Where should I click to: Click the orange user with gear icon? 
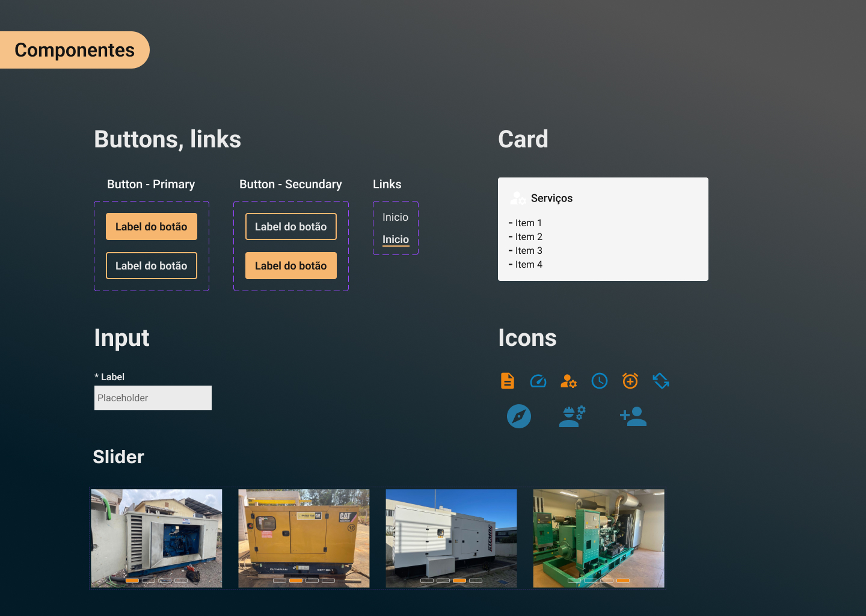568,381
